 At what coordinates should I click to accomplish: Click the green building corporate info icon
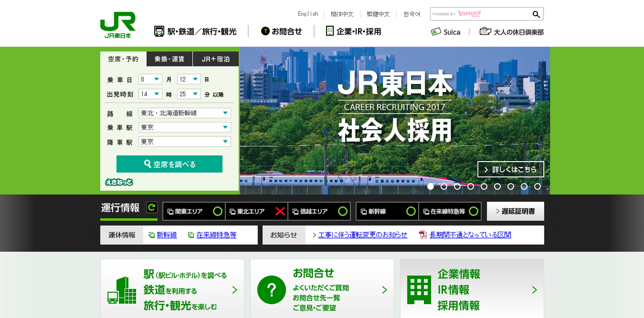tap(419, 290)
